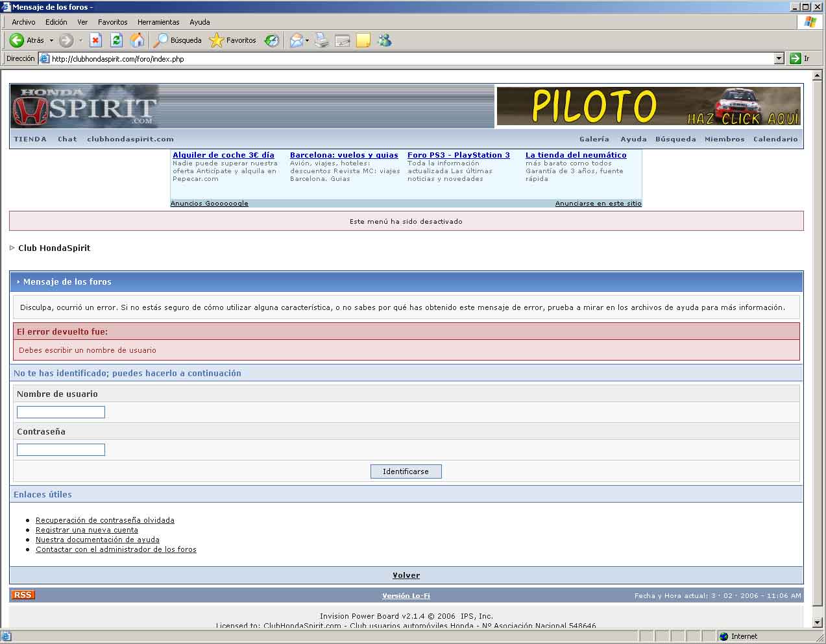826x644 pixels.
Task: Click the green Back arrow button
Action: tap(17, 40)
